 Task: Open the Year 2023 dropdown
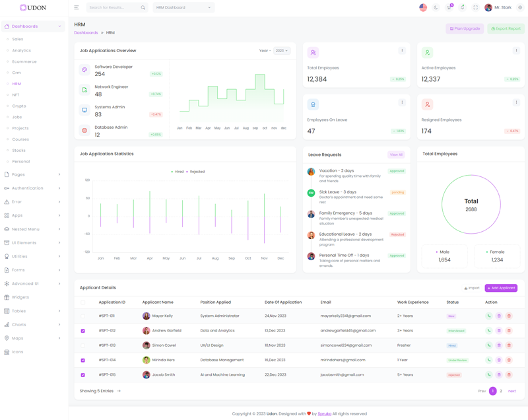tap(282, 51)
